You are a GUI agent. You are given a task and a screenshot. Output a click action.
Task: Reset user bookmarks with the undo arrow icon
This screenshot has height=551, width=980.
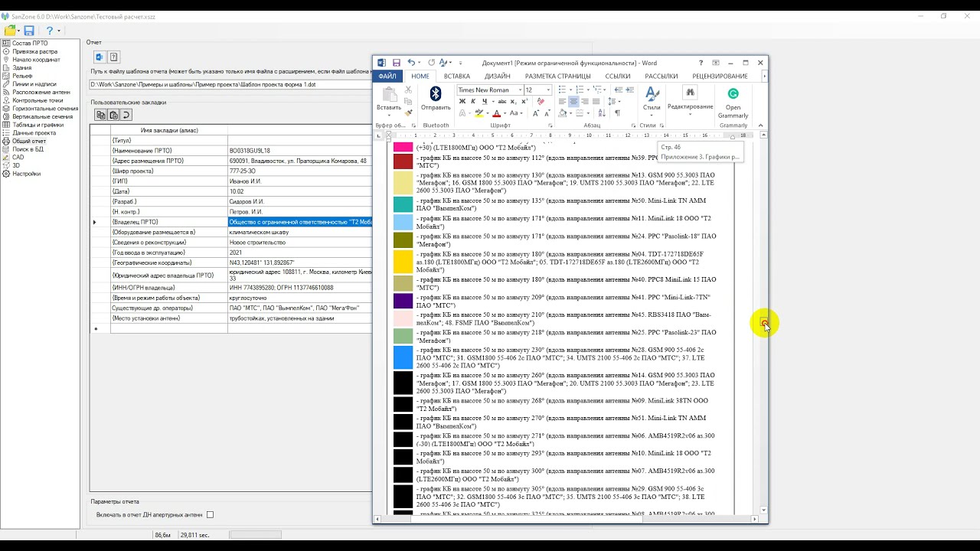[126, 115]
